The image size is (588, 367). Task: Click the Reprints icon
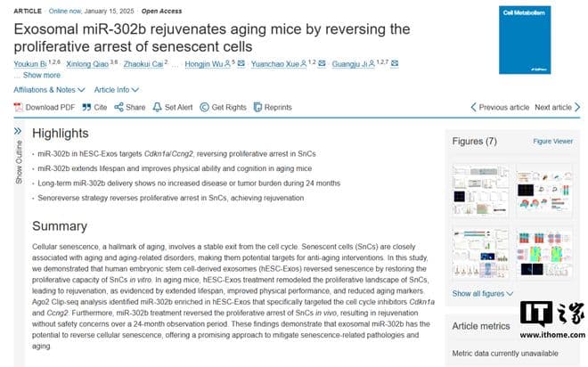[257, 107]
